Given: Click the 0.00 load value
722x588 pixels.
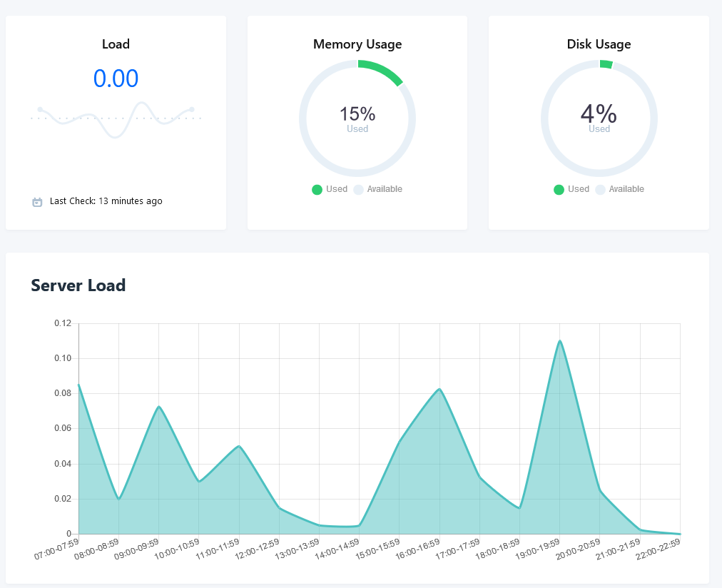Looking at the screenshot, I should [116, 78].
